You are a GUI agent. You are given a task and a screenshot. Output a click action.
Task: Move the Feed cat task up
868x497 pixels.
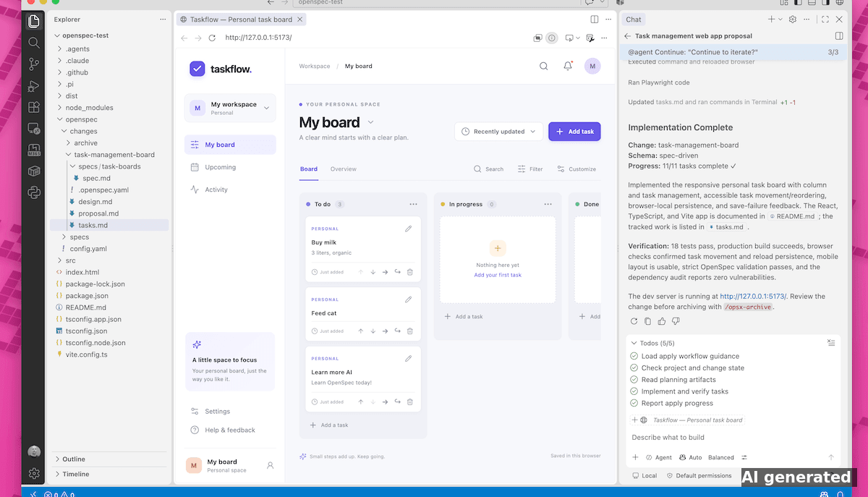pyautogui.click(x=361, y=331)
